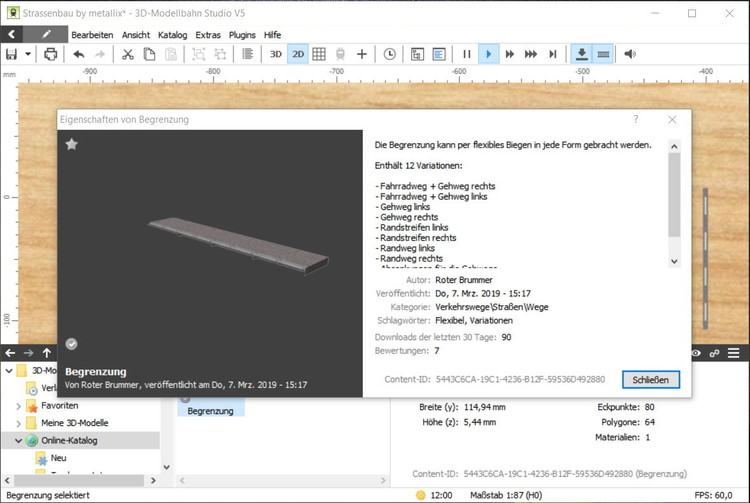Click the description text scrollbar

pyautogui.click(x=674, y=195)
